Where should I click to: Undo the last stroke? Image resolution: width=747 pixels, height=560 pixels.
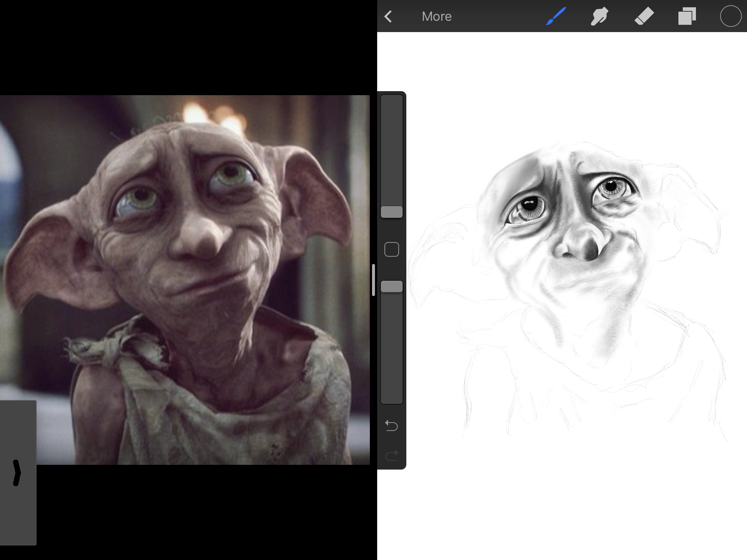point(391,425)
